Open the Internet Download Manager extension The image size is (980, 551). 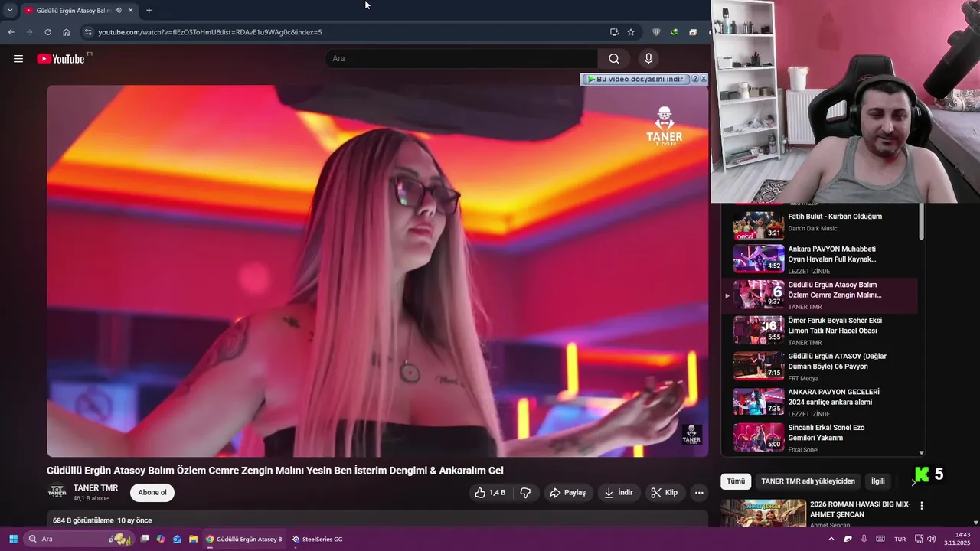(x=674, y=32)
